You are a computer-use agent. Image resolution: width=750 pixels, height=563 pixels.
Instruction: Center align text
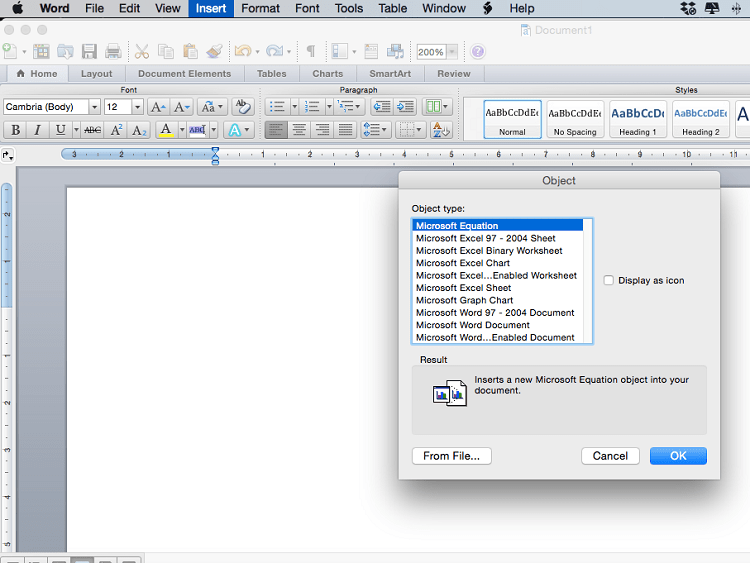click(299, 130)
